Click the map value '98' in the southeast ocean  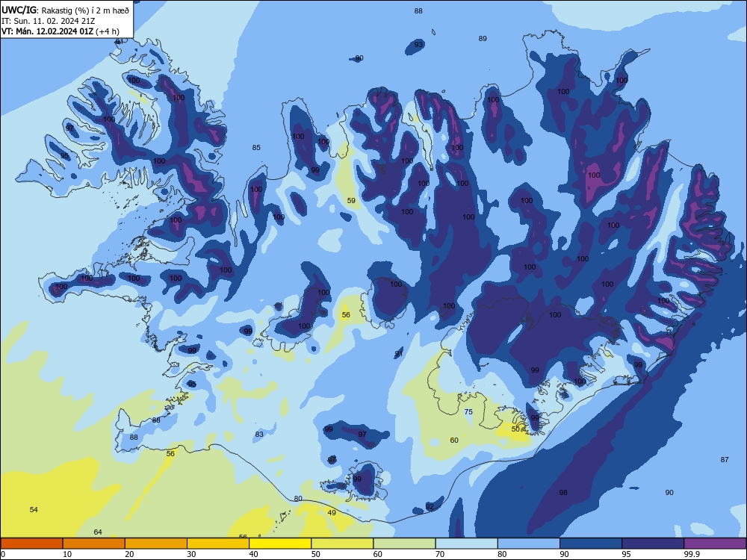click(x=563, y=492)
